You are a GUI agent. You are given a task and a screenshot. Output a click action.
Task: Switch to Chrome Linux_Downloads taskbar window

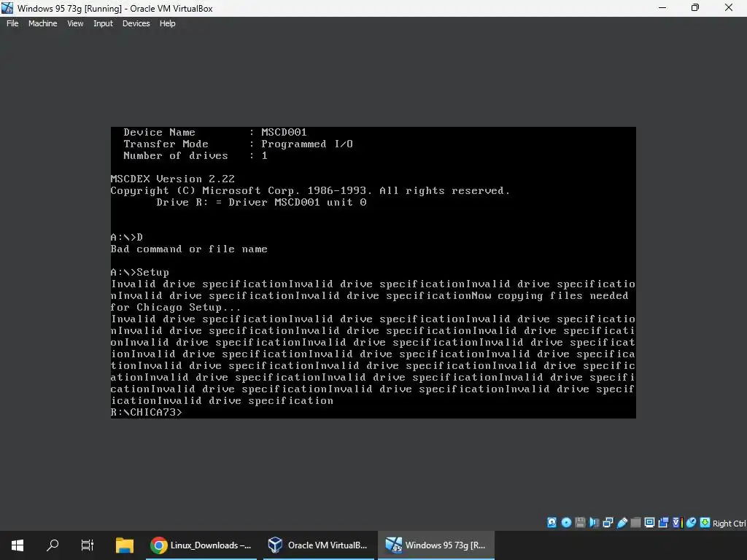click(x=201, y=545)
